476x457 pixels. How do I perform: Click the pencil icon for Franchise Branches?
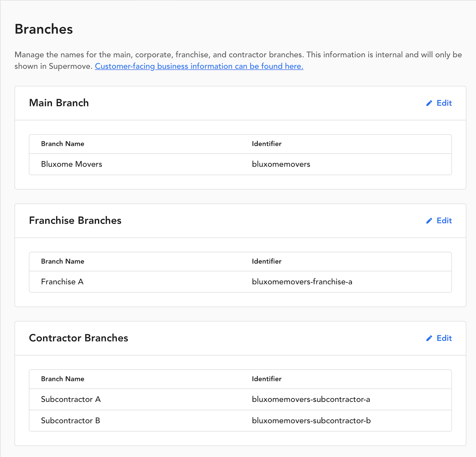(x=429, y=221)
